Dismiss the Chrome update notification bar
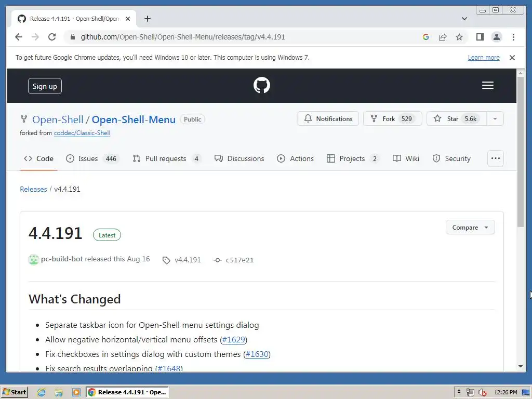This screenshot has width=532, height=399. (512, 58)
